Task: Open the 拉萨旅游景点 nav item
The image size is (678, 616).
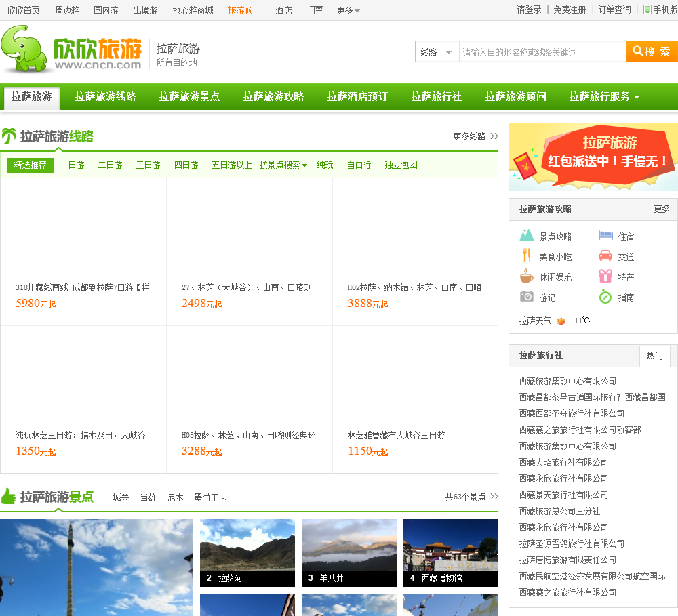Action: [x=189, y=96]
